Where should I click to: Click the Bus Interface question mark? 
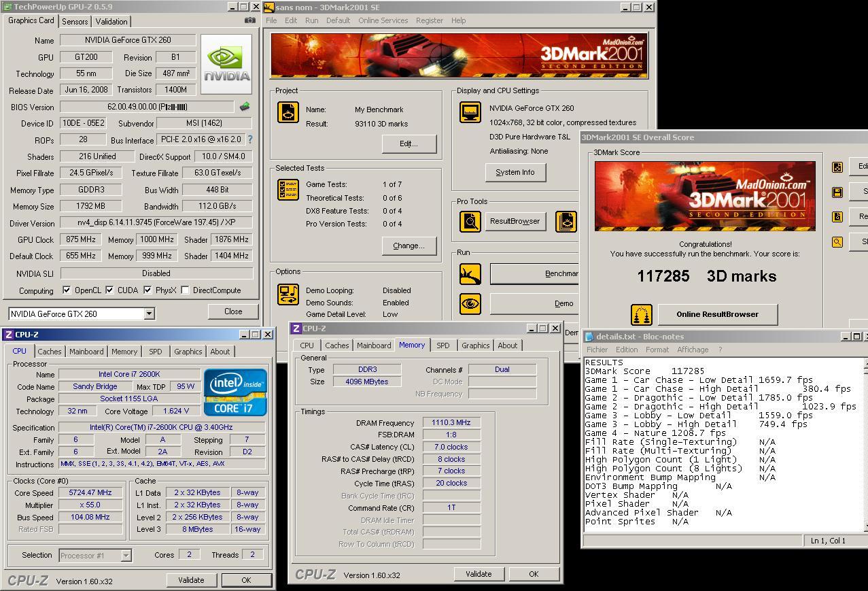point(249,139)
